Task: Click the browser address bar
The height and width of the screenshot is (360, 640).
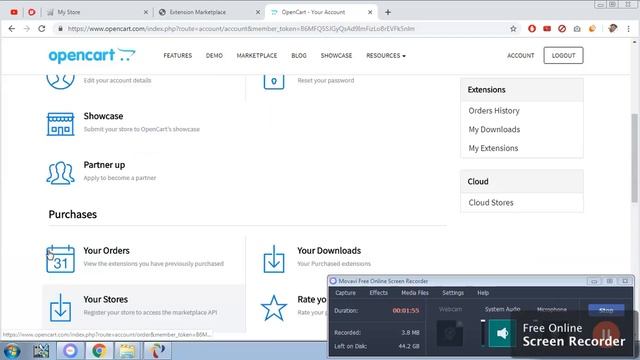Action: (282, 29)
